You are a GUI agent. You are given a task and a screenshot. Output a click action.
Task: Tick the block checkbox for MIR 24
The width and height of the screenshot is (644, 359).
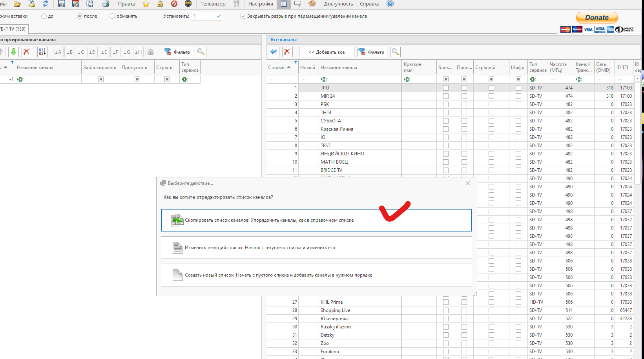(445, 96)
